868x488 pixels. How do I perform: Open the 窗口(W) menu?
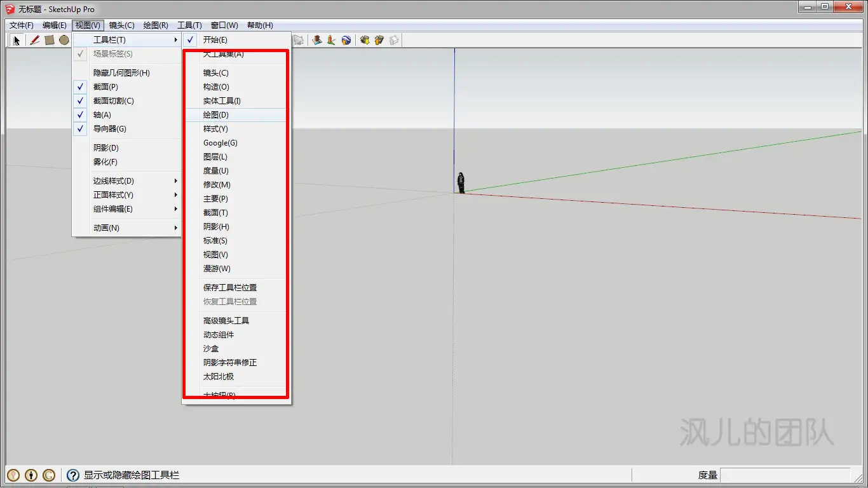click(224, 25)
